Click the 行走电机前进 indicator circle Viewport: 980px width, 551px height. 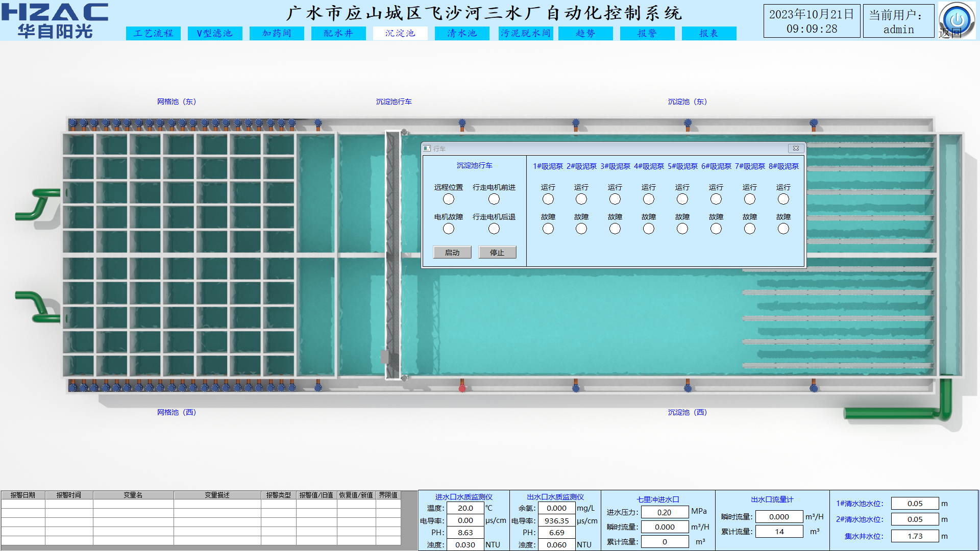coord(494,199)
